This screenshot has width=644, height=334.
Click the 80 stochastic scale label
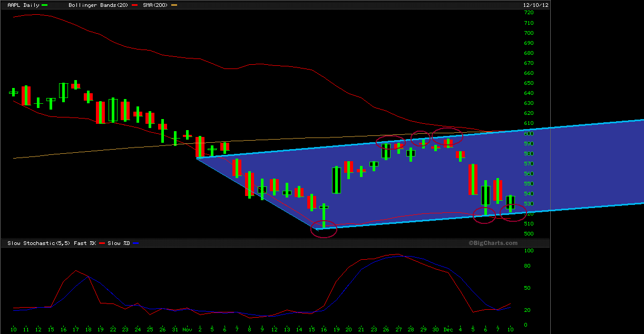(527, 266)
